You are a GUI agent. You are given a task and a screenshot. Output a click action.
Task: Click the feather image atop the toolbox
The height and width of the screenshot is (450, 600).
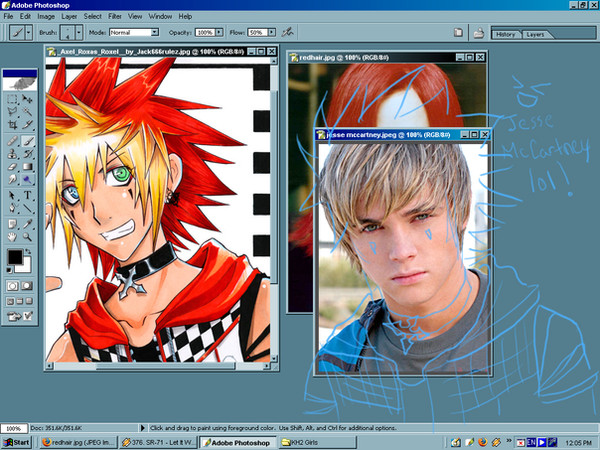(x=20, y=84)
